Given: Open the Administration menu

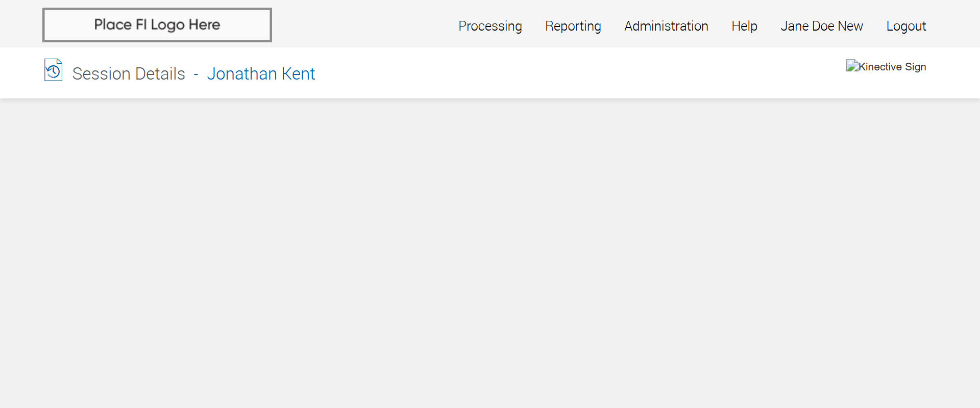Looking at the screenshot, I should 666,26.
